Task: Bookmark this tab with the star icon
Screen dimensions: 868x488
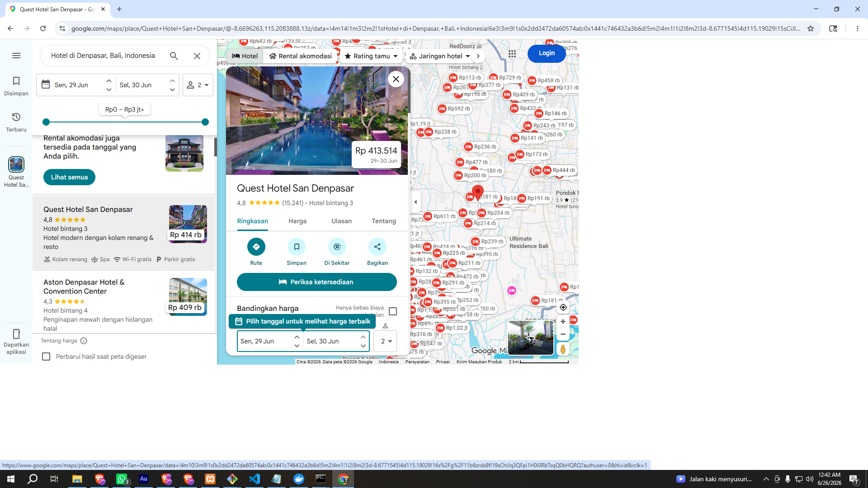Action: click(811, 28)
